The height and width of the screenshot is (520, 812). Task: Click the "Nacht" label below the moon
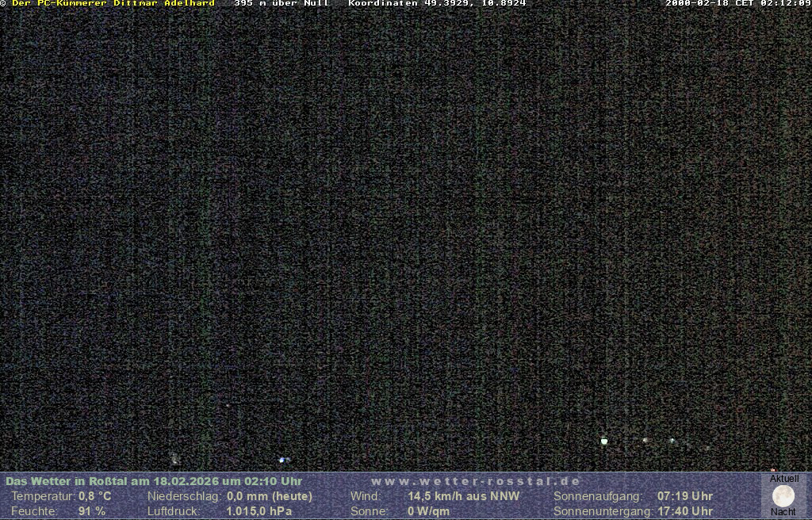coord(783,512)
